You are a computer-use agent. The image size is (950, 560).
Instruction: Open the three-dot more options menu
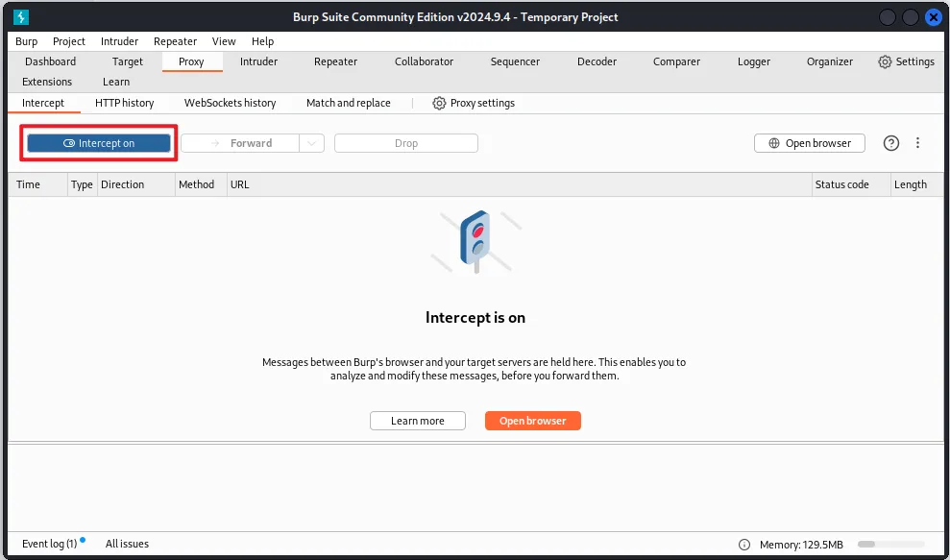(x=918, y=143)
